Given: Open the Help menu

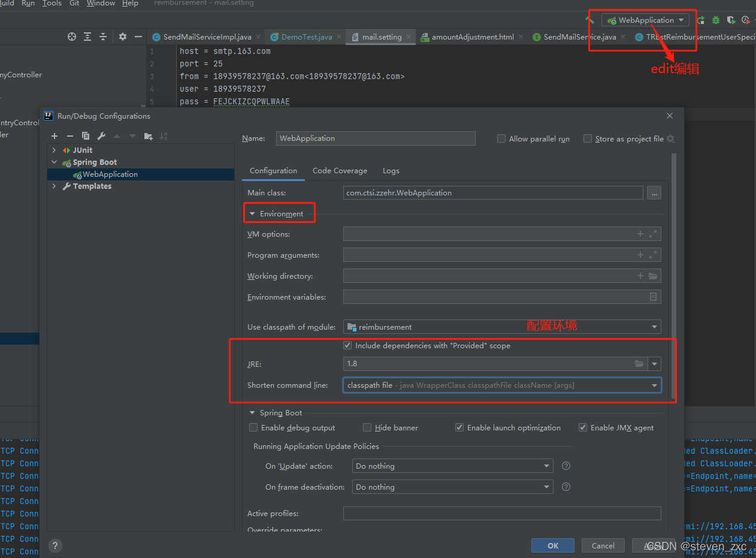Looking at the screenshot, I should 130,3.
